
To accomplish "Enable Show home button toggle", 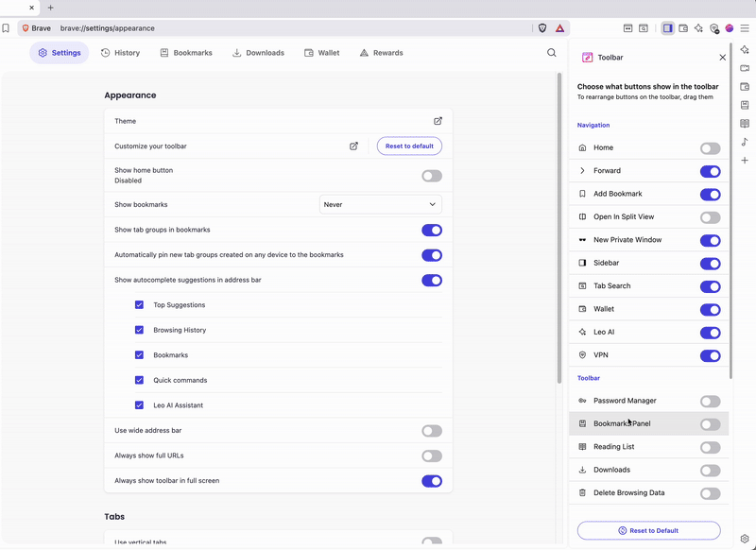I will coord(432,176).
